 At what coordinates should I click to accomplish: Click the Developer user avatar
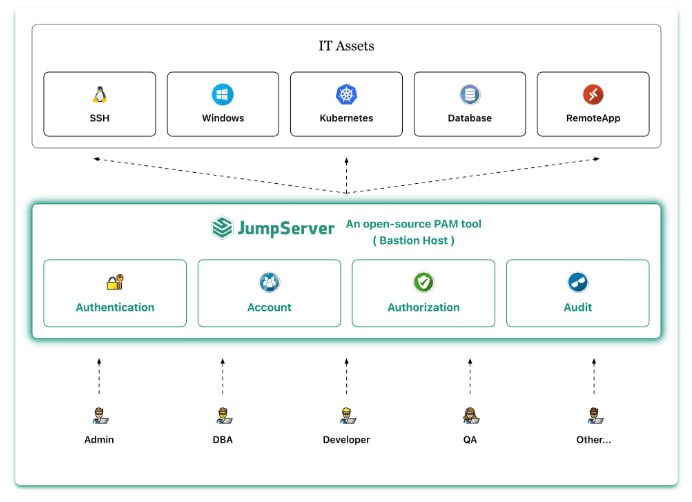coord(347,415)
